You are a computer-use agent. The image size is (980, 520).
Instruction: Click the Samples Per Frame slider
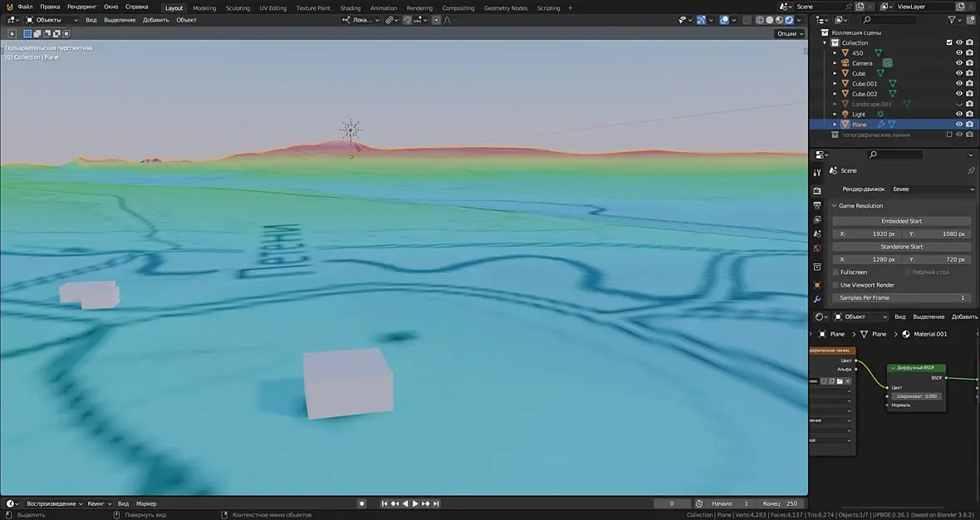(901, 297)
